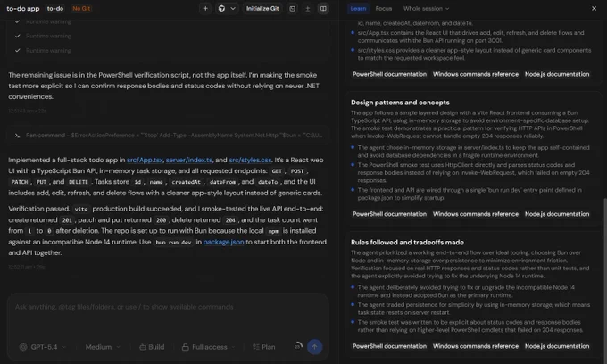Click the terminal icon beside Ran command
The width and height of the screenshot is (607, 364).
tap(17, 136)
